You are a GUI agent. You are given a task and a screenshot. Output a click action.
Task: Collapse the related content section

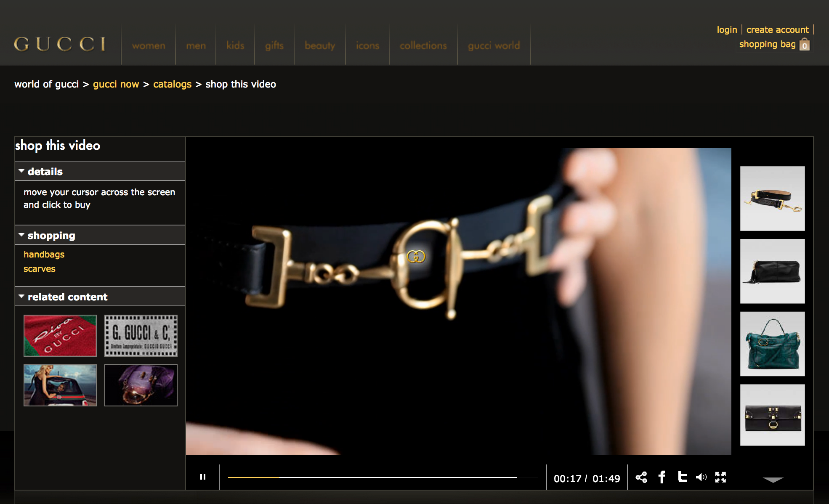21,296
